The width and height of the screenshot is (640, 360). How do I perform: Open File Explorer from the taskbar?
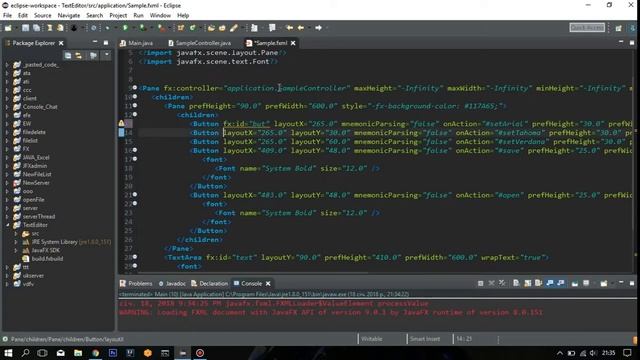pos(78,353)
